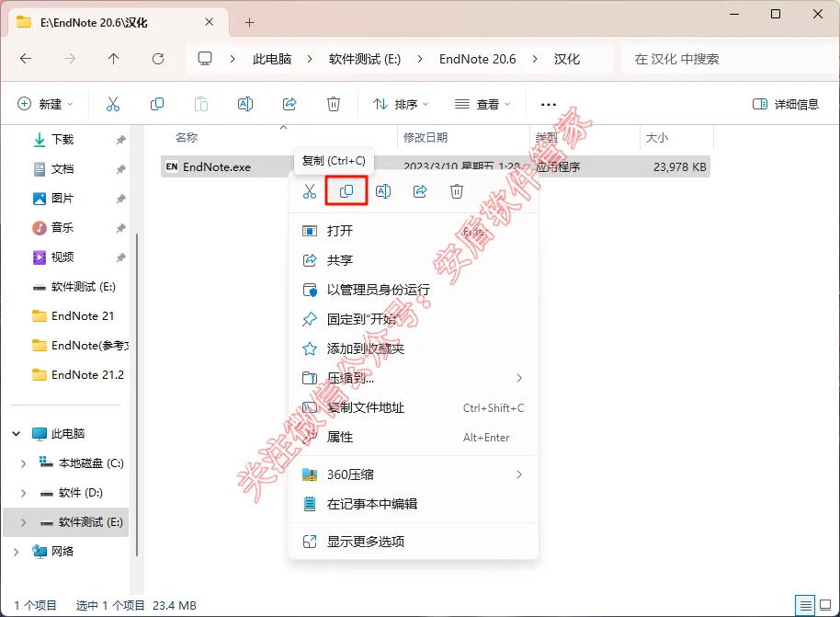Sort by the 名称 column header
This screenshot has height=617, width=840.
[x=187, y=138]
